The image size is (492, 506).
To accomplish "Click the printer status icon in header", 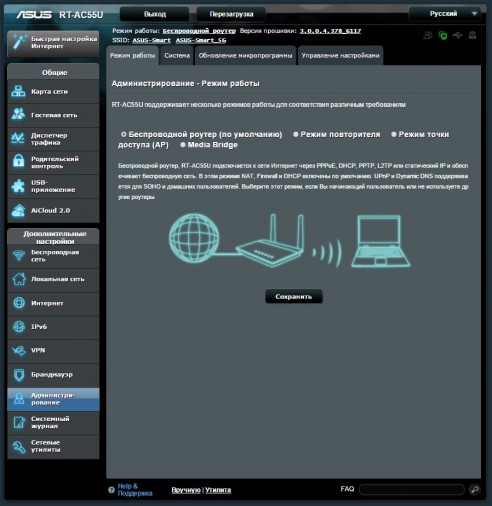I will [472, 35].
